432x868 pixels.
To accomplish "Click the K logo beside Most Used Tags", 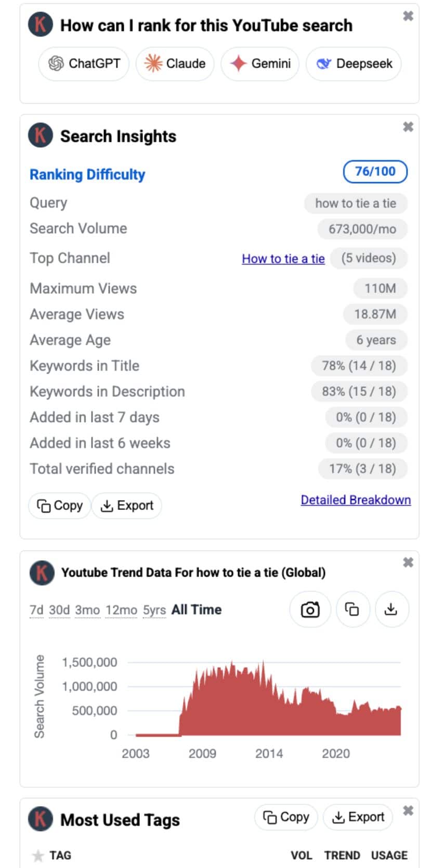I will [x=41, y=819].
